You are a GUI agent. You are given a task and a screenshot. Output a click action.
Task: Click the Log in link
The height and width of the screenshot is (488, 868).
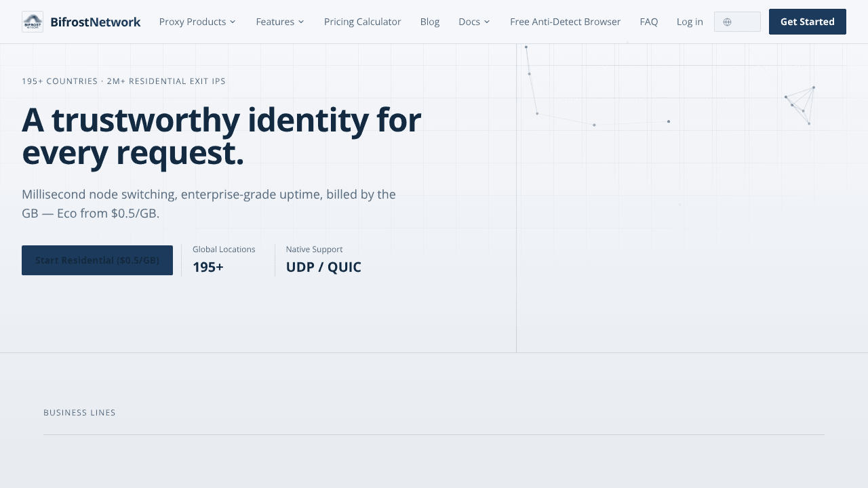690,22
